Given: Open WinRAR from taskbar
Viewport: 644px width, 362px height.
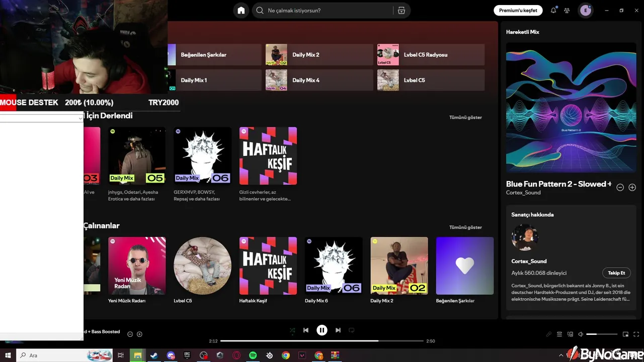Looking at the screenshot, I should pos(335,355).
